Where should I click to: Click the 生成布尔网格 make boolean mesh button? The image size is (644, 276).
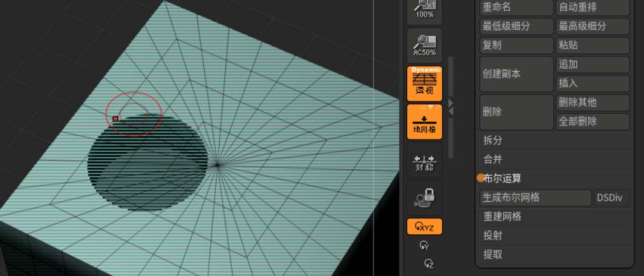535,198
